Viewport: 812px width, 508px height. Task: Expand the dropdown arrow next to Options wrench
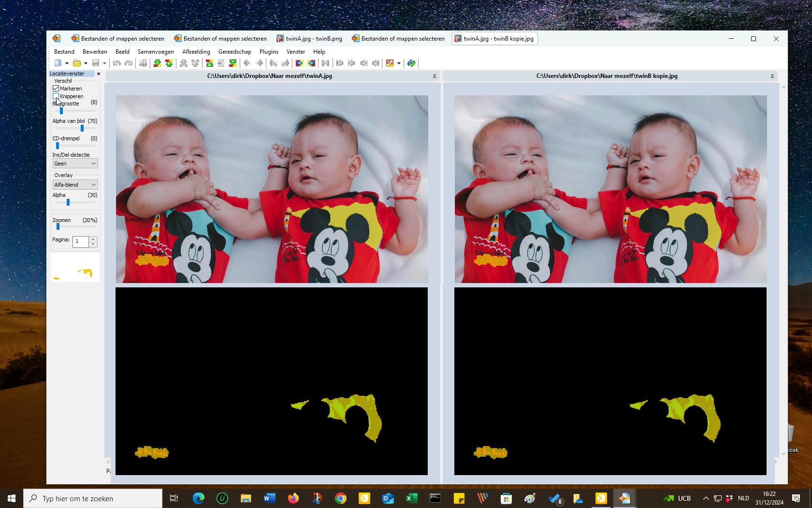pyautogui.click(x=399, y=63)
